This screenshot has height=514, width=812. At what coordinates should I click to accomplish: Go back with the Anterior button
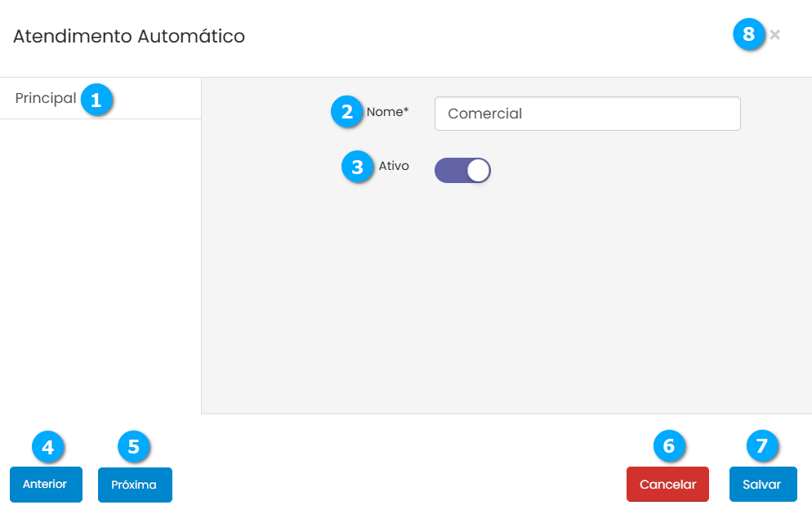[x=46, y=485]
